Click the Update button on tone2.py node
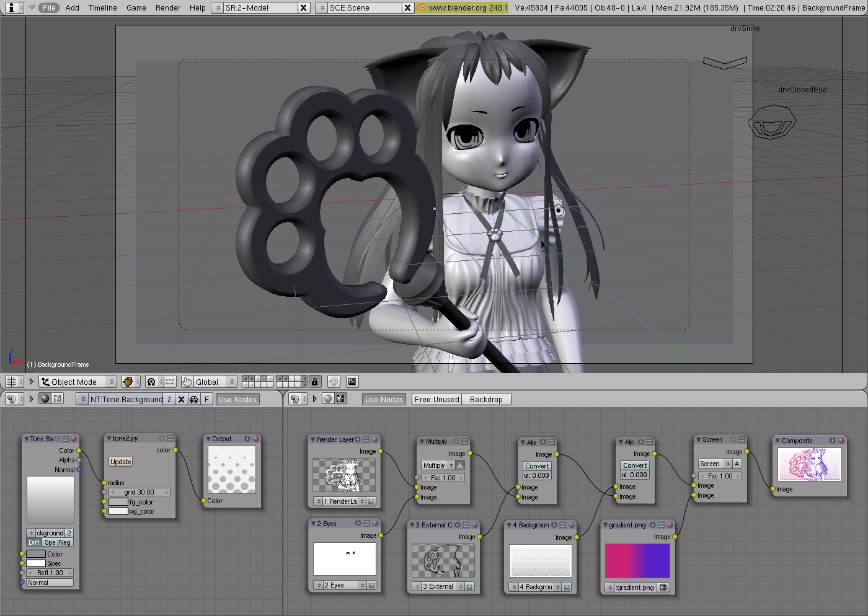This screenshot has width=868, height=616. coord(121,462)
